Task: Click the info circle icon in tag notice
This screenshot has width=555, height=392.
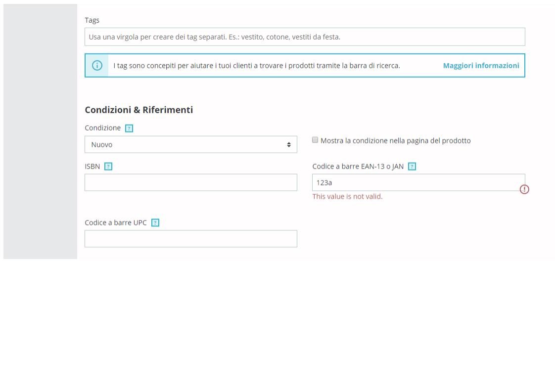Action: pyautogui.click(x=97, y=65)
